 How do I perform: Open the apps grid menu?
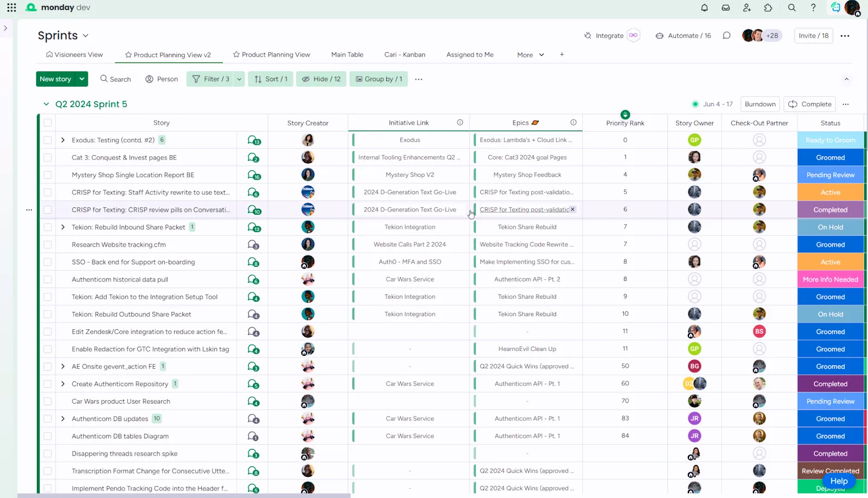pyautogui.click(x=11, y=8)
